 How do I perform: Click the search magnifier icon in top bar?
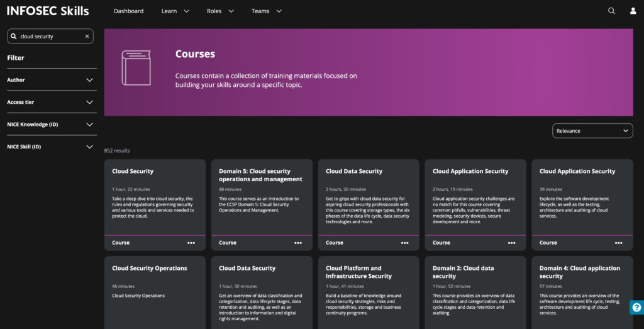(x=611, y=11)
